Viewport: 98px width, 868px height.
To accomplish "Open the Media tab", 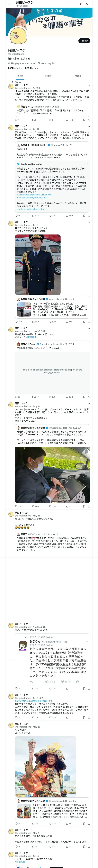I will [x=78, y=76].
